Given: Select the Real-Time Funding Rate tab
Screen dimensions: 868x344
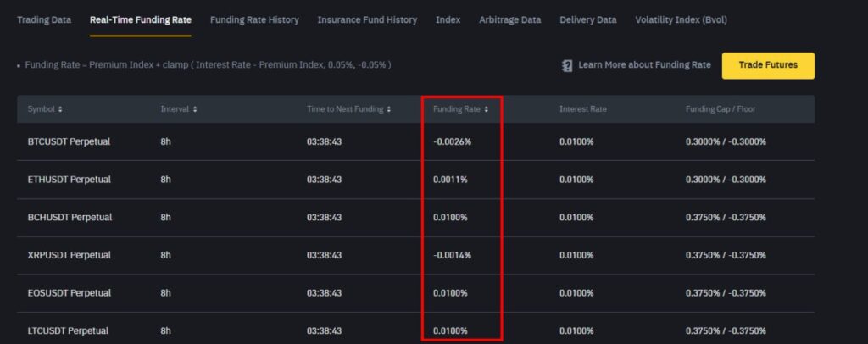Looking at the screenshot, I should click(x=141, y=19).
